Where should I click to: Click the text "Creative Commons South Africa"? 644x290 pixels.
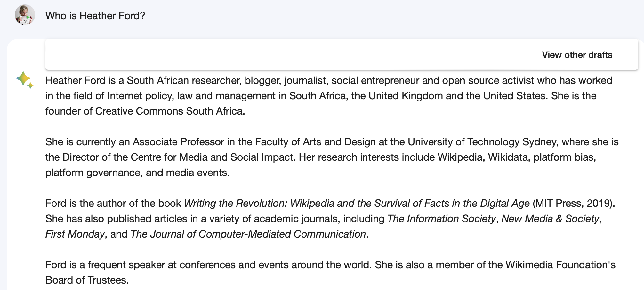[169, 111]
